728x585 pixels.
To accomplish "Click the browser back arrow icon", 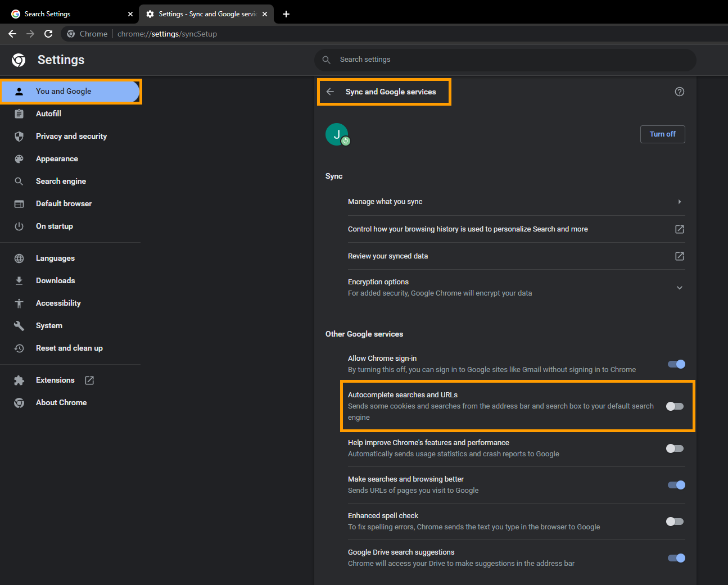I will tap(12, 34).
